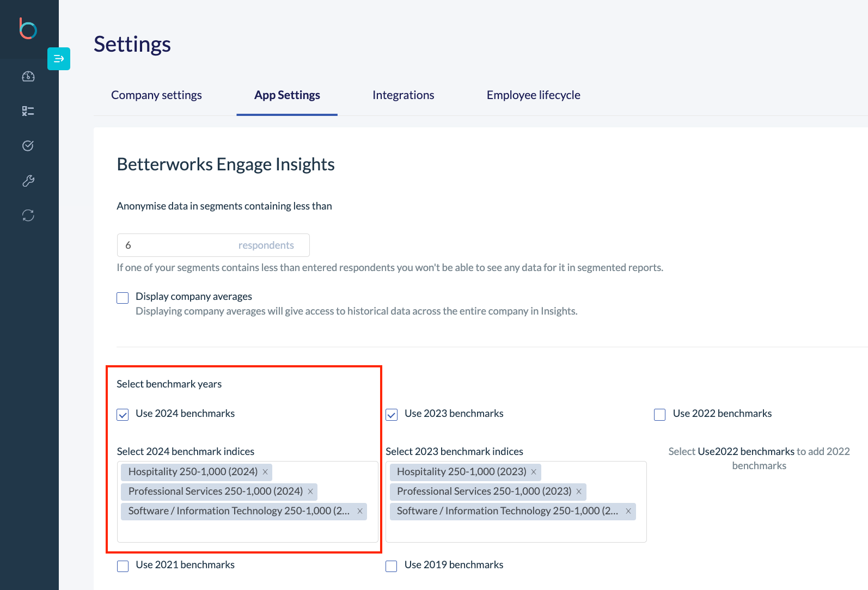
Task: Click the Betterworks logo icon
Action: pyautogui.click(x=28, y=28)
